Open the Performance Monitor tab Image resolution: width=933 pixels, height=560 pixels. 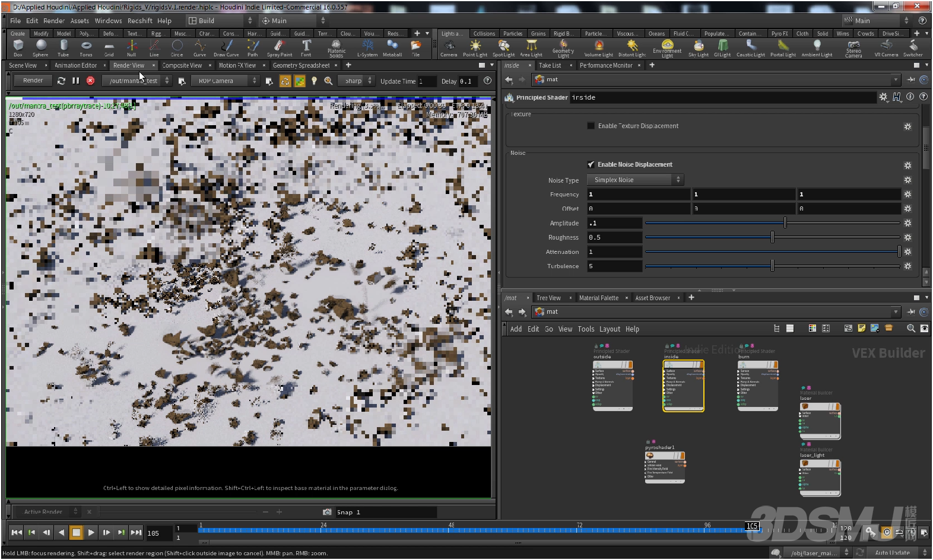606,65
